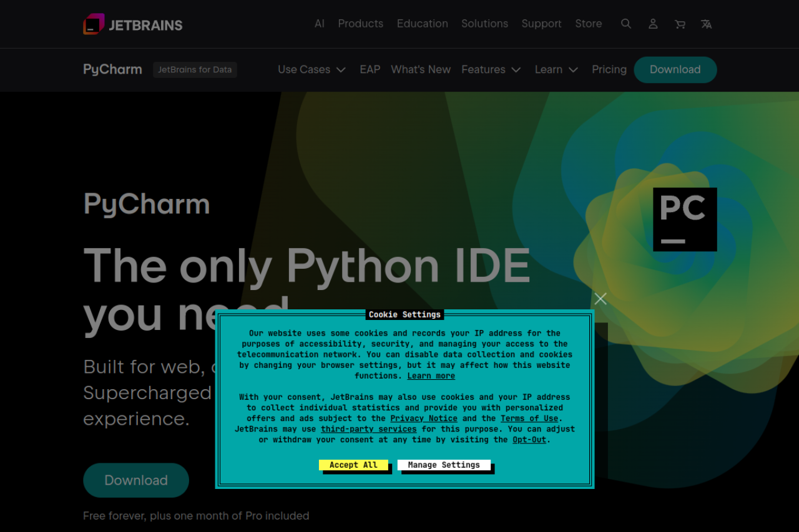Follow the Learn more link
Viewport: 799px width, 532px height.
pyautogui.click(x=431, y=376)
